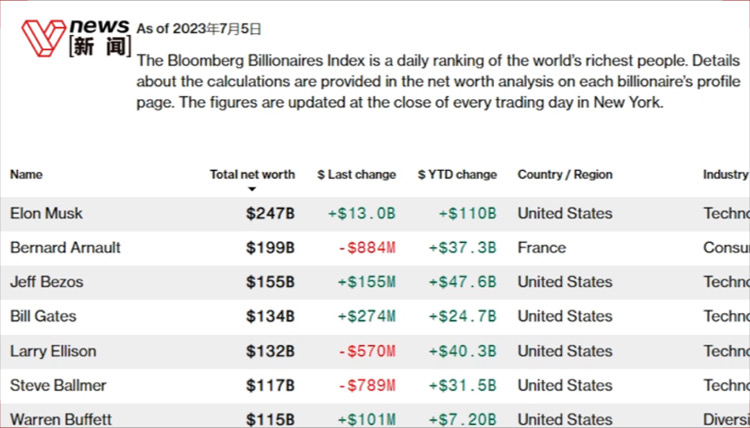This screenshot has width=750, height=428.
Task: Select Jeff Bezos in the list
Action: (47, 282)
